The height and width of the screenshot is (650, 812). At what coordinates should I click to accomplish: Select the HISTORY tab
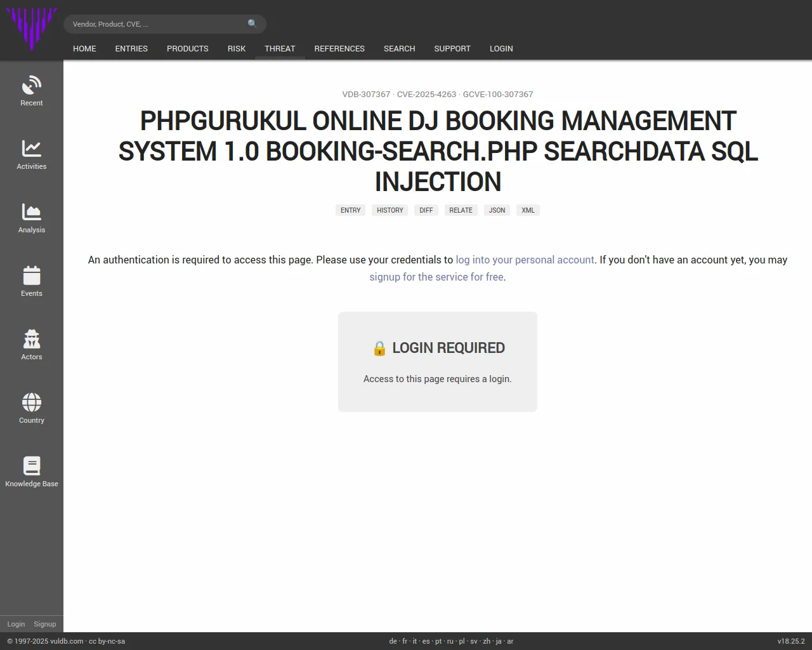click(x=390, y=210)
